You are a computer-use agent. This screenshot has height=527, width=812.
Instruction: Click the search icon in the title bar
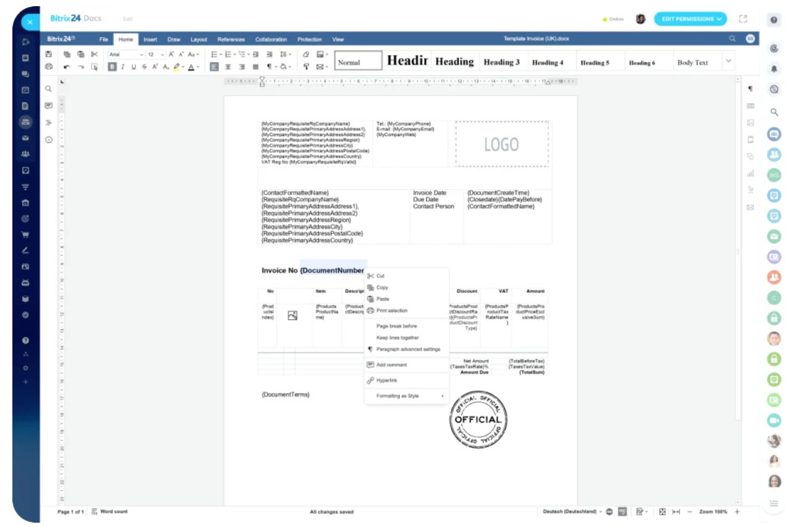coord(732,38)
